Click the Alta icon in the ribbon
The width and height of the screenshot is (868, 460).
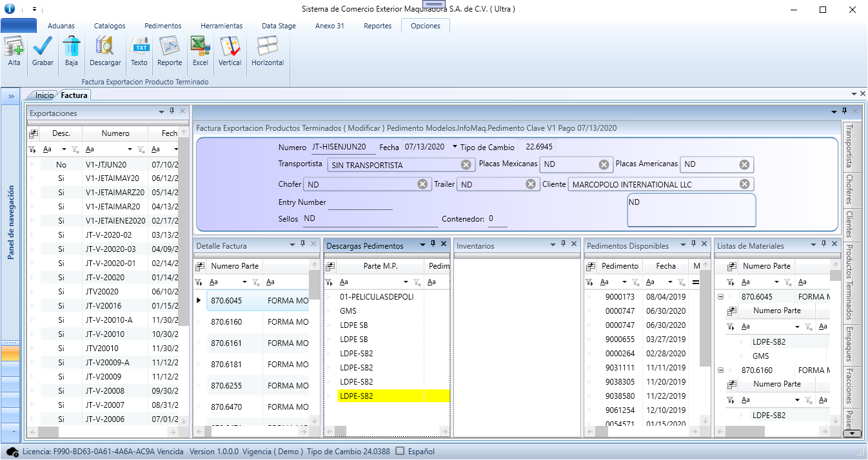coord(14,48)
